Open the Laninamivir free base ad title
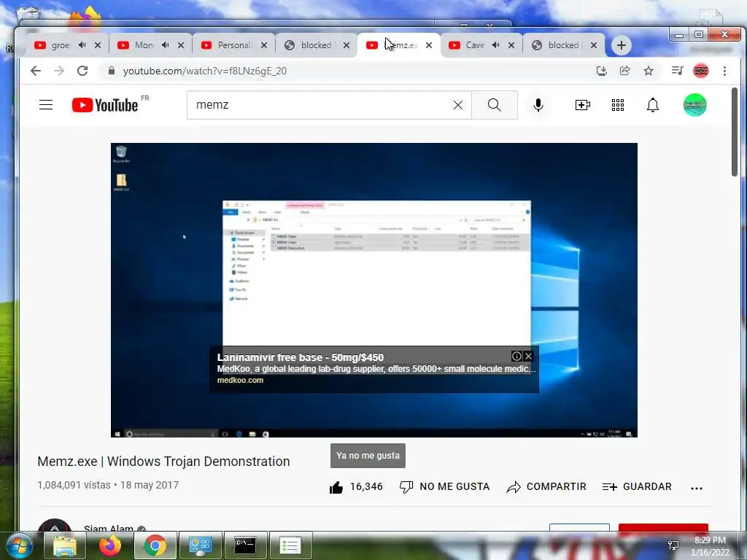 pos(300,357)
